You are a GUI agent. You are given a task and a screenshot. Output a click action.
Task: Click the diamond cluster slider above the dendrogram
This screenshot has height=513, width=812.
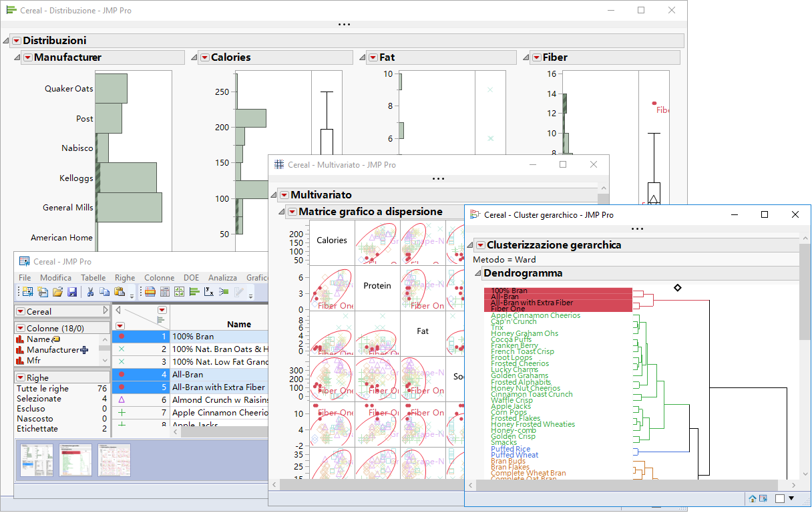(678, 287)
